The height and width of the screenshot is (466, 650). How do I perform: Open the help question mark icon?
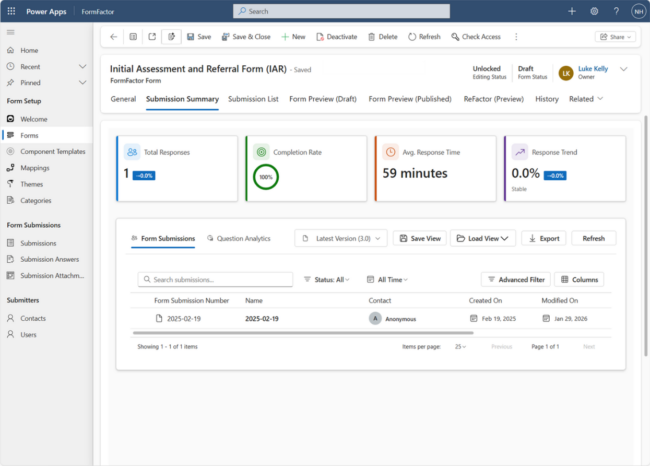[x=616, y=11]
